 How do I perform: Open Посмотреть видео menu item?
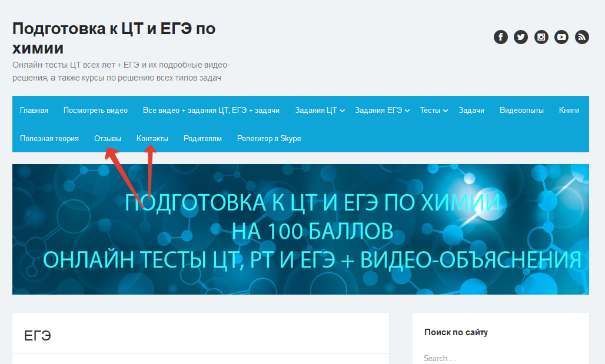coord(95,111)
